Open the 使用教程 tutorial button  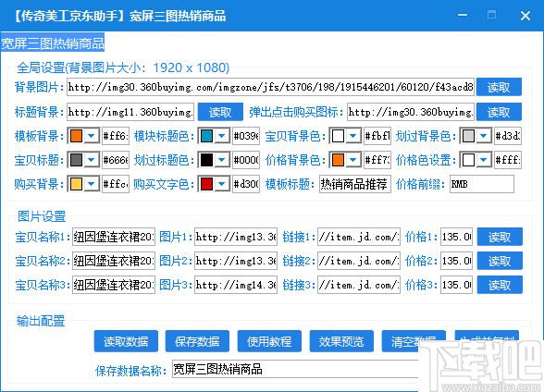(269, 341)
